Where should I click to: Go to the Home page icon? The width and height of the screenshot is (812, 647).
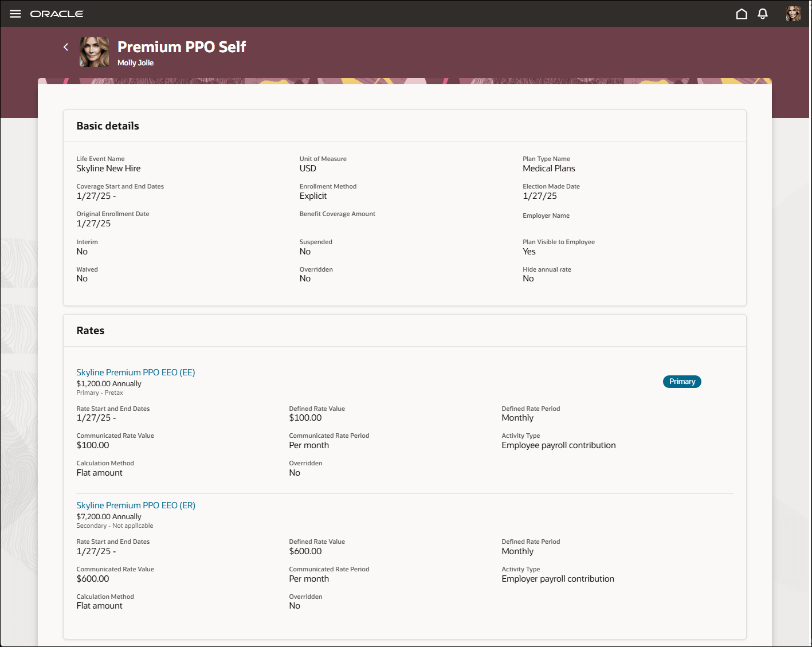[742, 14]
